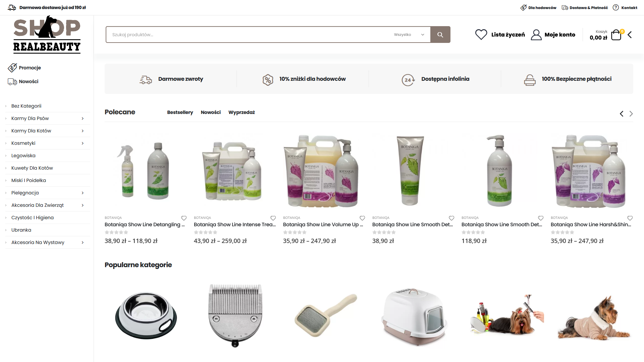Viewport: 644px width, 362px height.
Task: Click the Szukaj produktów search field
Action: coord(248,35)
